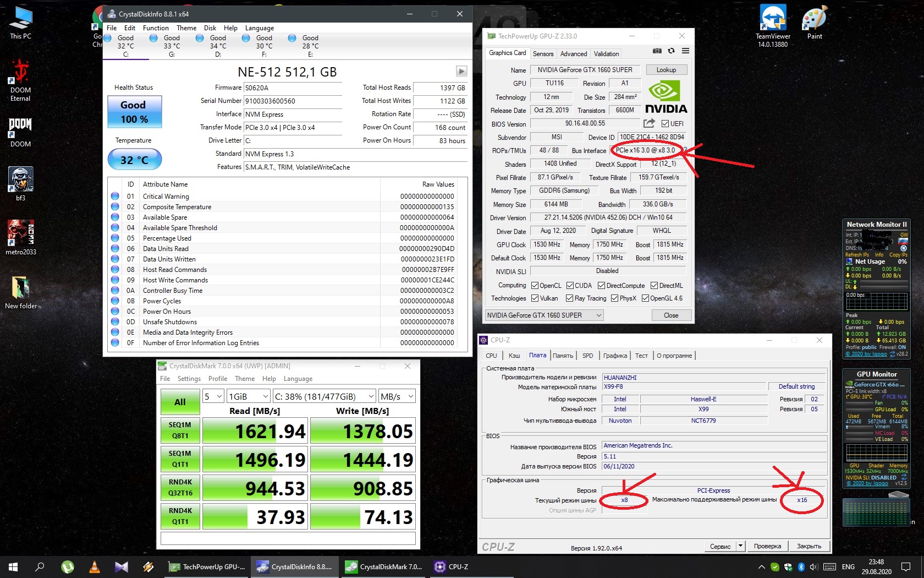
Task: Toggle the OpenGL 4.6 checkbox
Action: (645, 298)
